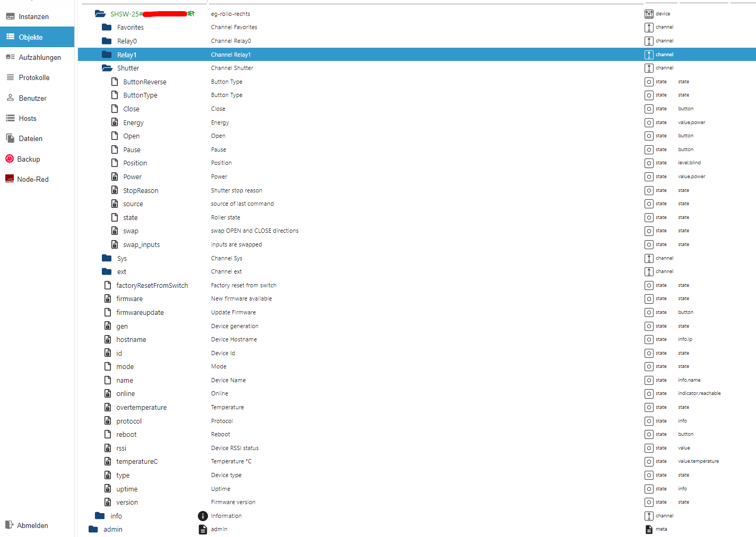The width and height of the screenshot is (756, 537).
Task: Click the Node-Red icon in sidebar
Action: coord(10,179)
